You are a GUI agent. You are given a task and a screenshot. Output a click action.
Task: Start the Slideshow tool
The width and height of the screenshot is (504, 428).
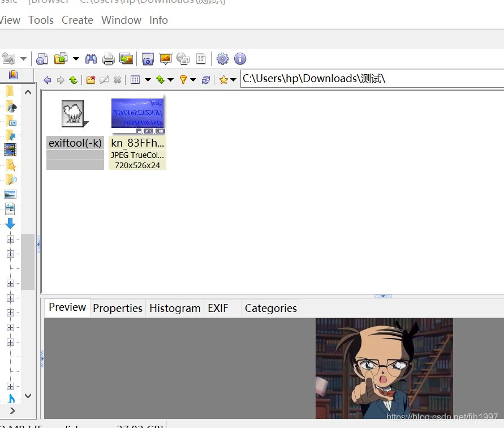coord(166,59)
